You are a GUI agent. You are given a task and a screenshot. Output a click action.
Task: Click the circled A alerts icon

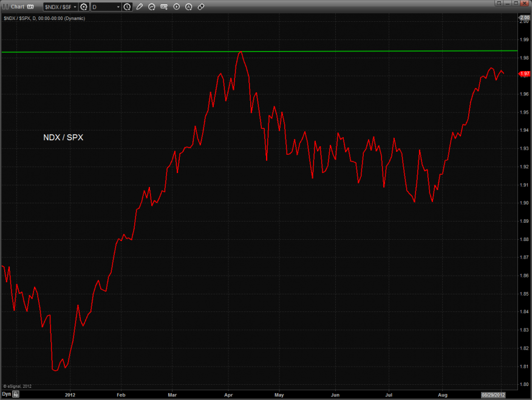pos(189,7)
